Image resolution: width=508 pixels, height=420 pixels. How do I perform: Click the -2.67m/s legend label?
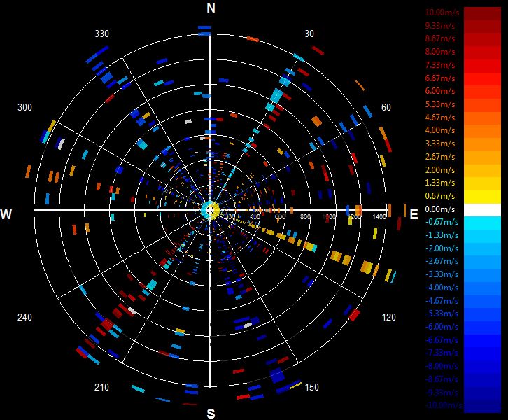[x=442, y=261]
